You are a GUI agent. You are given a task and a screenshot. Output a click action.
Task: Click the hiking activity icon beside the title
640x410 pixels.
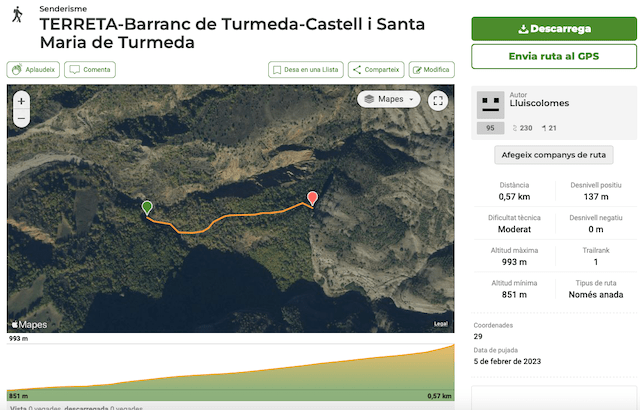pos(18,17)
